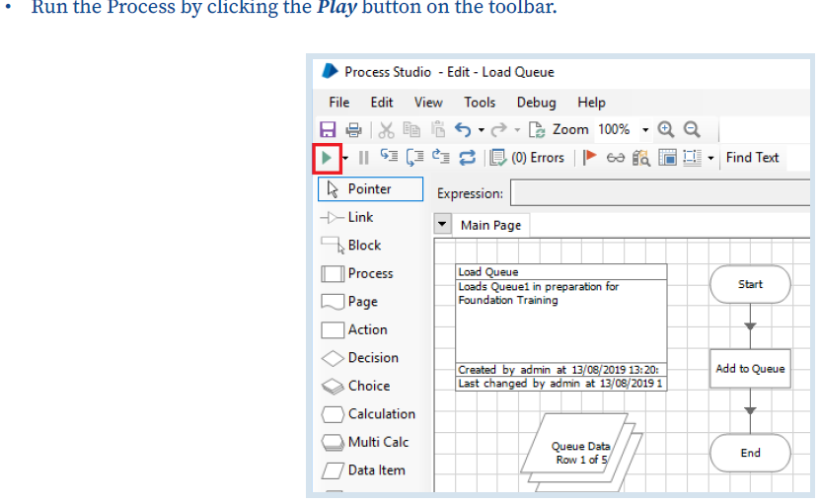Select the Choice stage tool
This screenshot has height=504, width=820.
coord(355,387)
